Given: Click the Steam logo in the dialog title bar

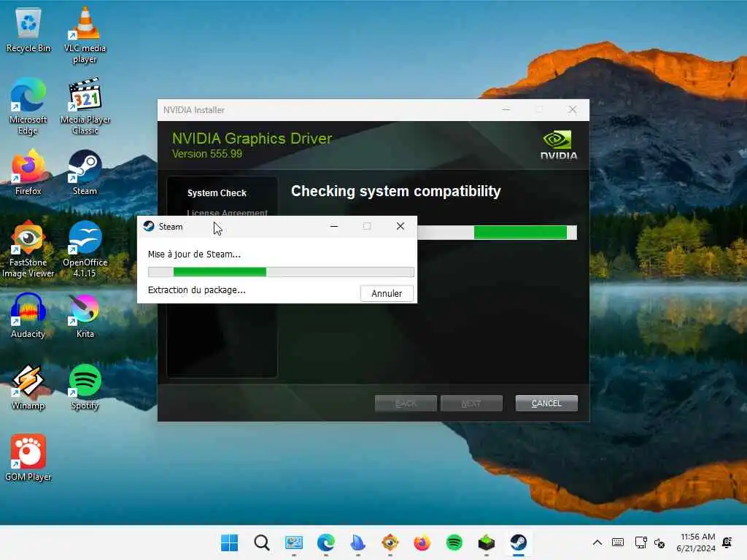Looking at the screenshot, I should pos(149,226).
